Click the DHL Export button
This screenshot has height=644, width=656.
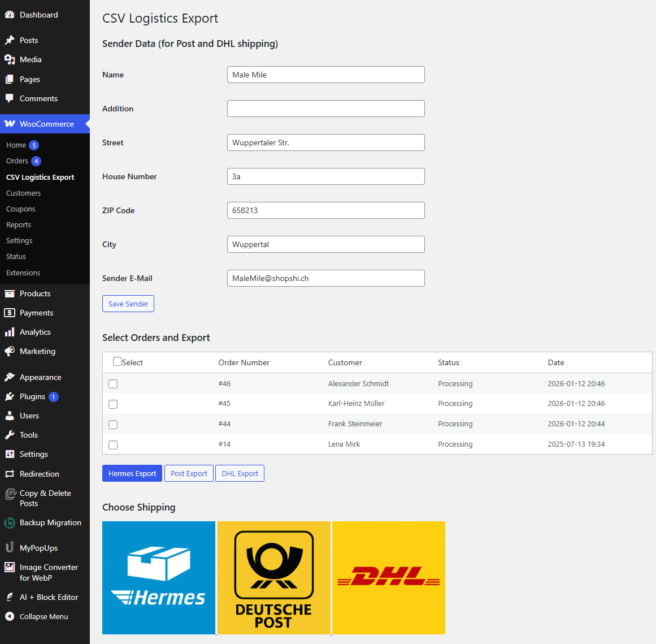(240, 473)
